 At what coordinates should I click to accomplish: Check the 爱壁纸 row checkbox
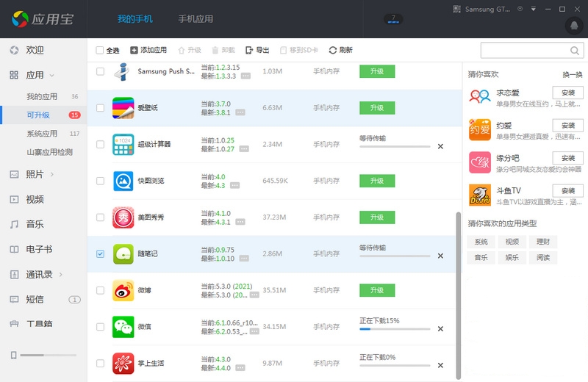click(x=100, y=108)
